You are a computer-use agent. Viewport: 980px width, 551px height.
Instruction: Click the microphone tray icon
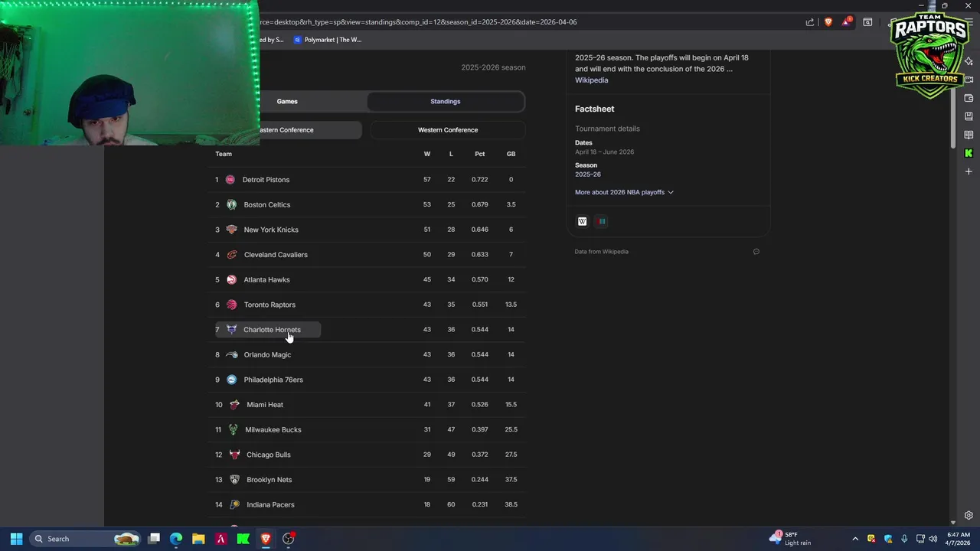click(904, 539)
